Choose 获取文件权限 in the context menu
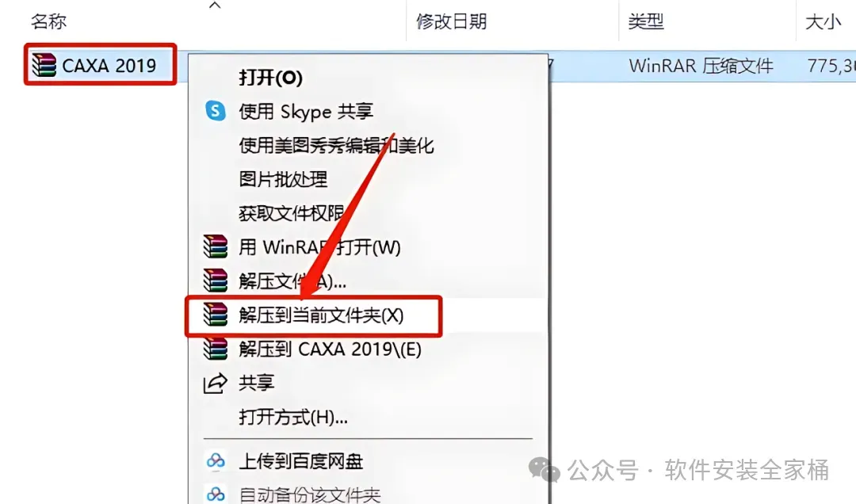This screenshot has height=504, width=856. tap(292, 213)
